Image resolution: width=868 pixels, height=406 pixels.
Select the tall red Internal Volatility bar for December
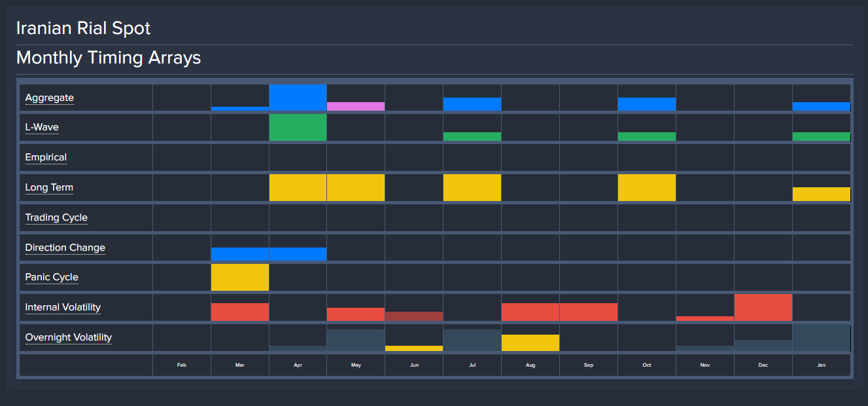point(763,308)
